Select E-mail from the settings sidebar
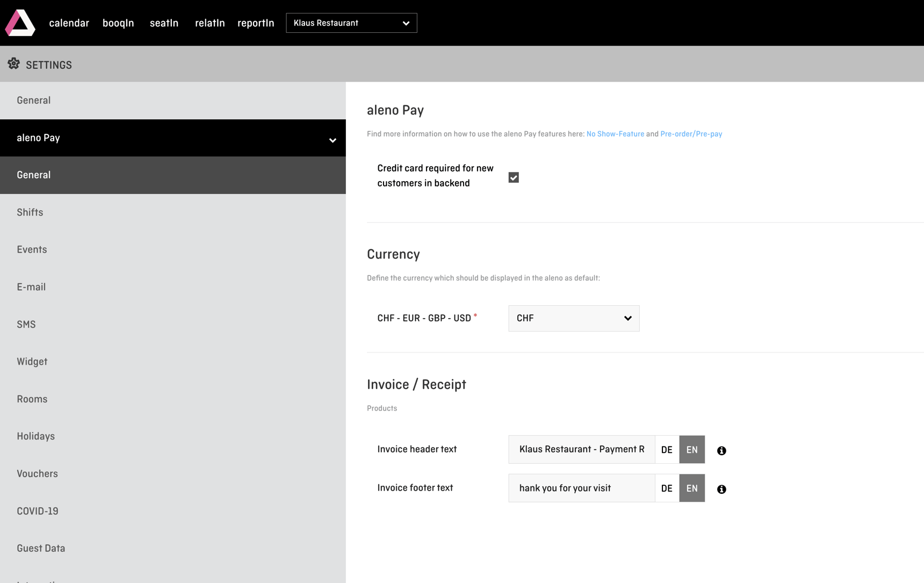The image size is (924, 583). click(x=31, y=287)
